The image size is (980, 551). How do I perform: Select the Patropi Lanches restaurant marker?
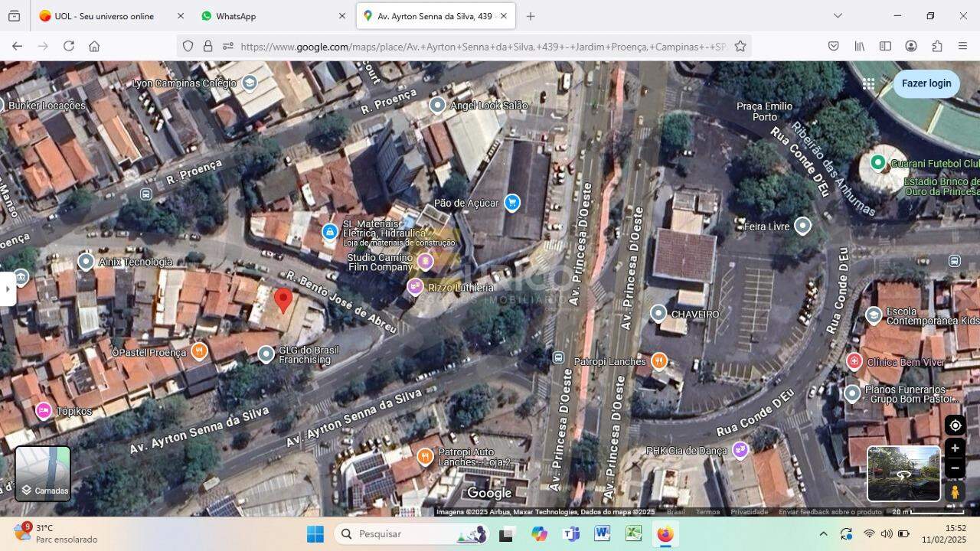[658, 361]
